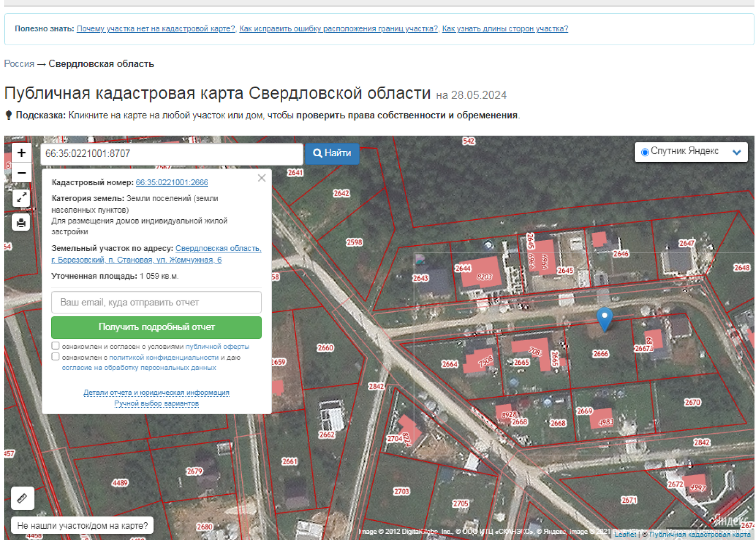The width and height of the screenshot is (756, 540).
Task: Click Получить подробный отчет green button
Action: pyautogui.click(x=156, y=327)
